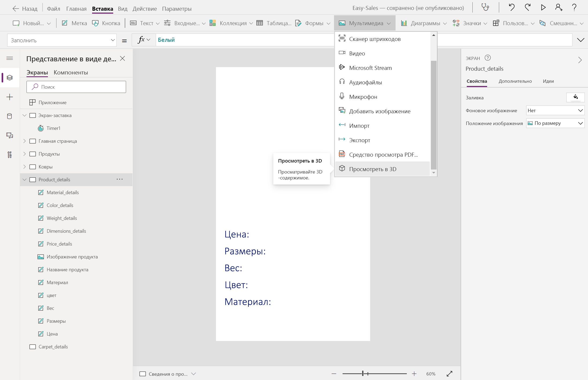Click the Advanced tools sidebar icon
Image resolution: width=588 pixels, height=380 pixels.
click(x=10, y=155)
